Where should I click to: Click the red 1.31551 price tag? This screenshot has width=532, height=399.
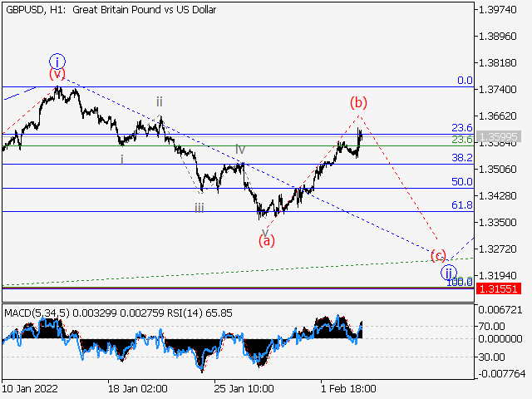(x=499, y=289)
